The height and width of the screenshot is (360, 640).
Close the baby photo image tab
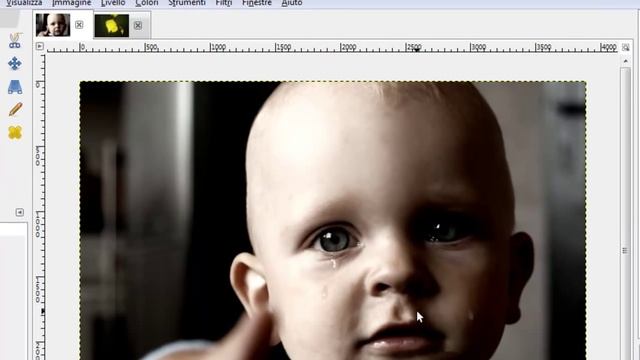pyautogui.click(x=79, y=24)
